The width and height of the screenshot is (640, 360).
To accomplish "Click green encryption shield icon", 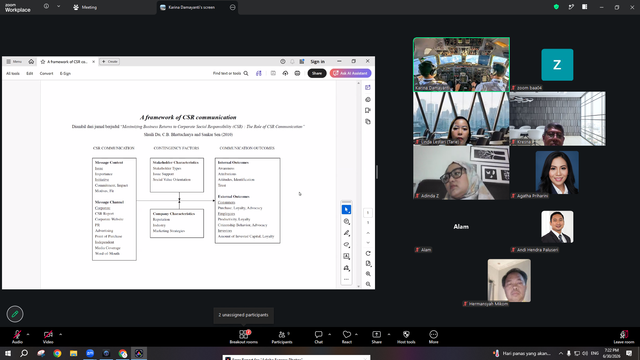I will coord(556,7).
